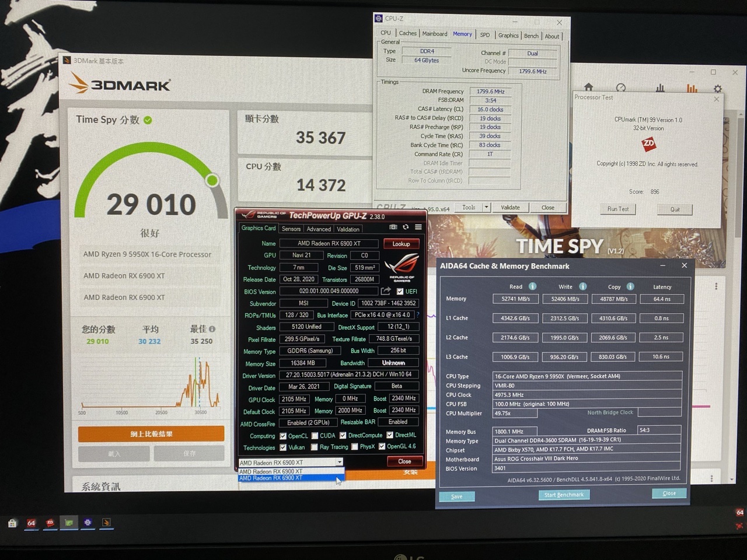Open 3DMark settings gear icon
Screen dimensions: 747x560
pos(718,89)
